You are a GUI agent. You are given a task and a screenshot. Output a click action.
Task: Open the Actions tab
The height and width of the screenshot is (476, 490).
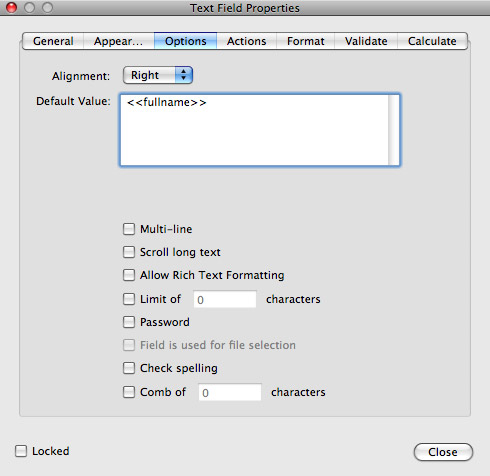pos(247,41)
